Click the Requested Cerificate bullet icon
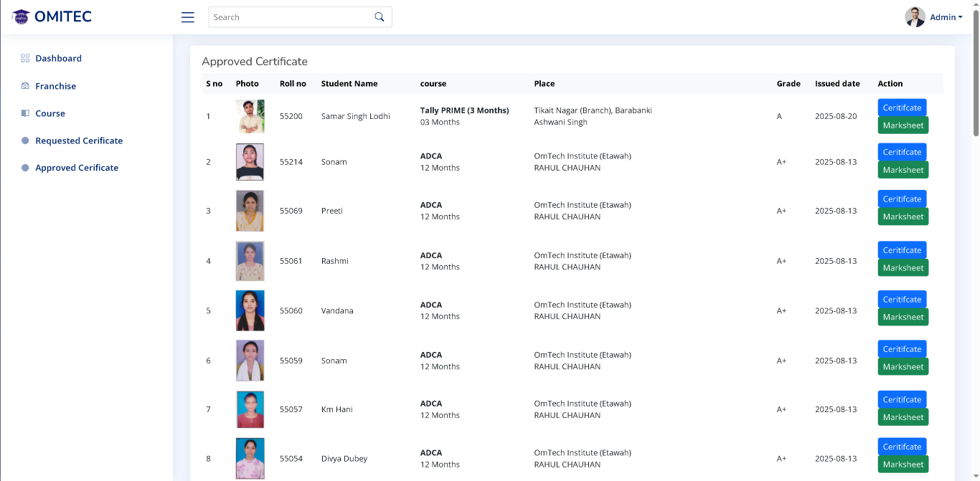This screenshot has width=980, height=481. click(x=25, y=141)
